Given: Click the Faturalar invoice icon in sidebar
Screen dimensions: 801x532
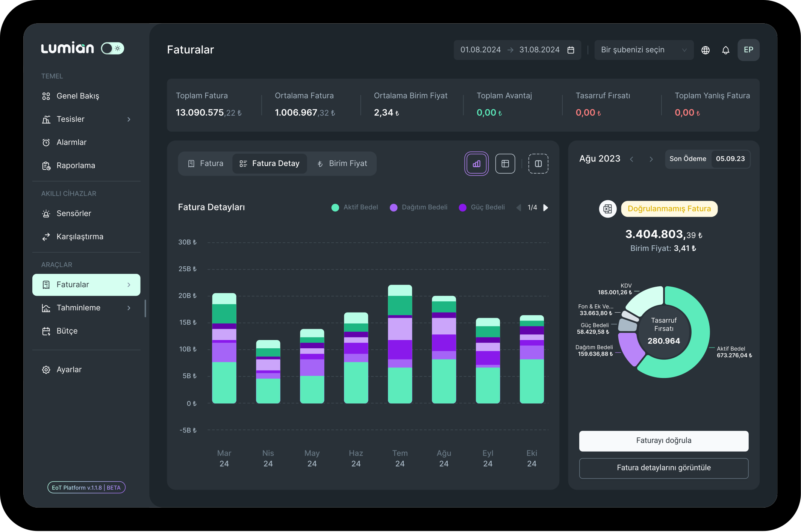Looking at the screenshot, I should [46, 285].
